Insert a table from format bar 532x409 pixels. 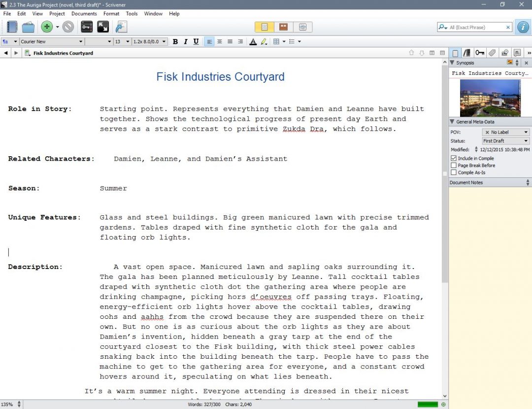276,41
